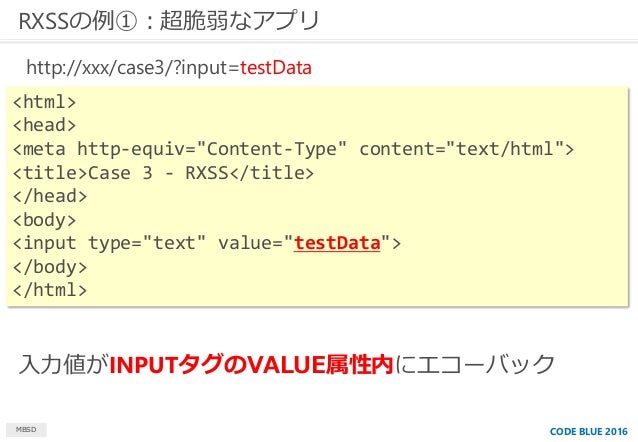
Task: Click the red INPUTタグのVALUE属性内 text
Action: pyautogui.click(x=251, y=364)
